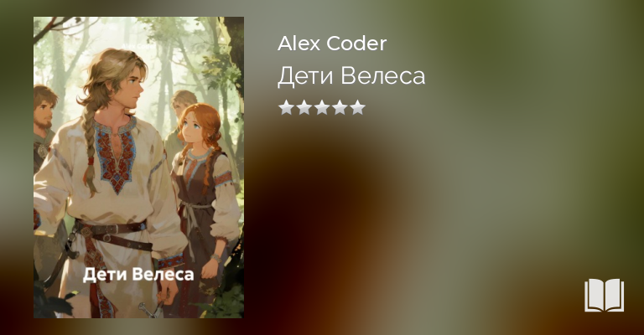The width and height of the screenshot is (644, 335).
Task: Click the open book icon
Action: click(x=604, y=296)
